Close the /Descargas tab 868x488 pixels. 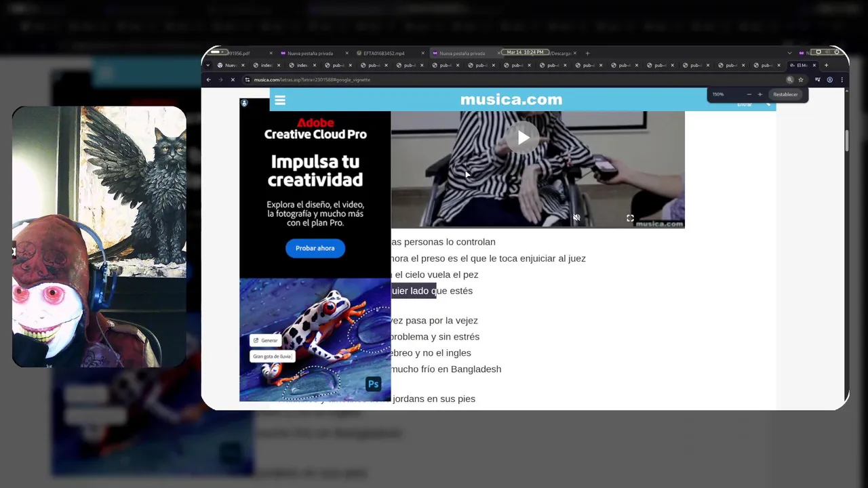576,53
